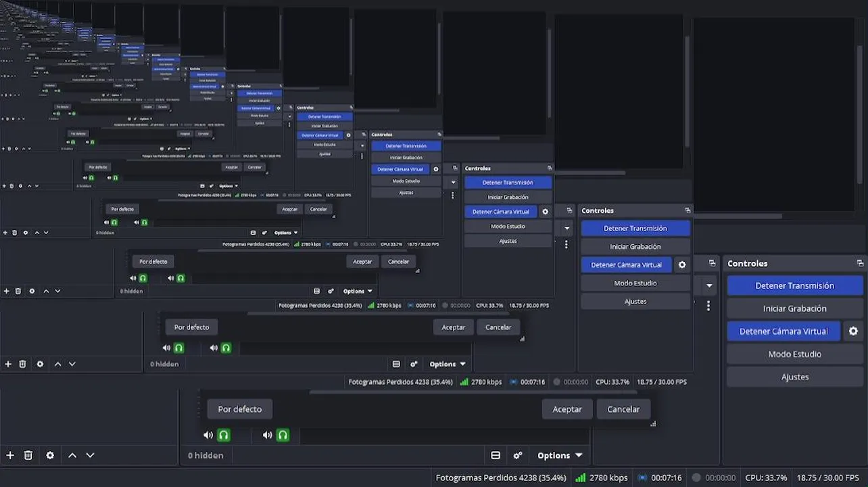Image resolution: width=868 pixels, height=487 pixels.
Task: Start recording with main Iniciar Grabación button
Action: pos(795,308)
